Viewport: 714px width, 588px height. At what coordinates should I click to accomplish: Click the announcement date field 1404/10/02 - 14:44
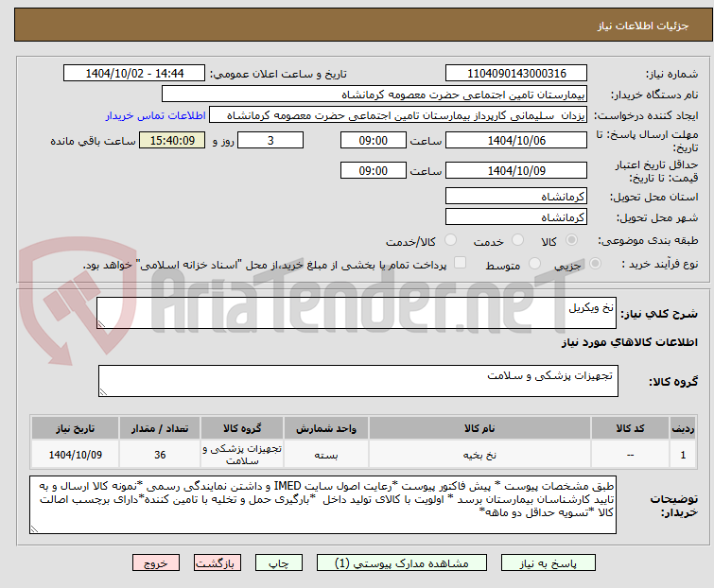click(x=134, y=74)
